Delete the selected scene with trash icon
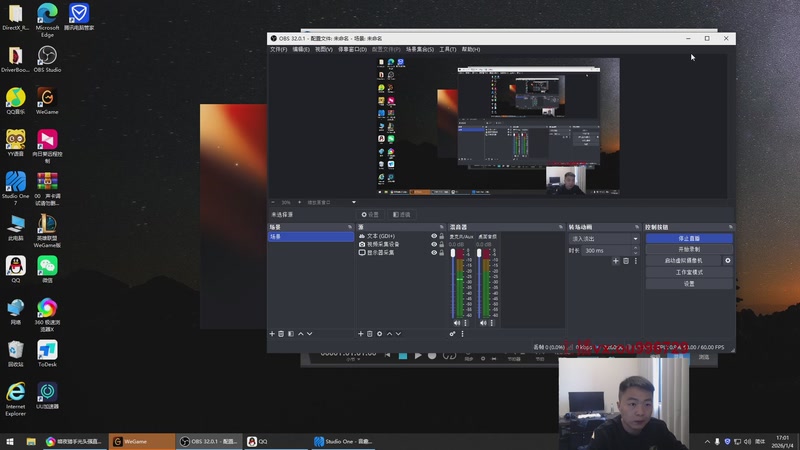This screenshot has width=800, height=450. (x=281, y=334)
